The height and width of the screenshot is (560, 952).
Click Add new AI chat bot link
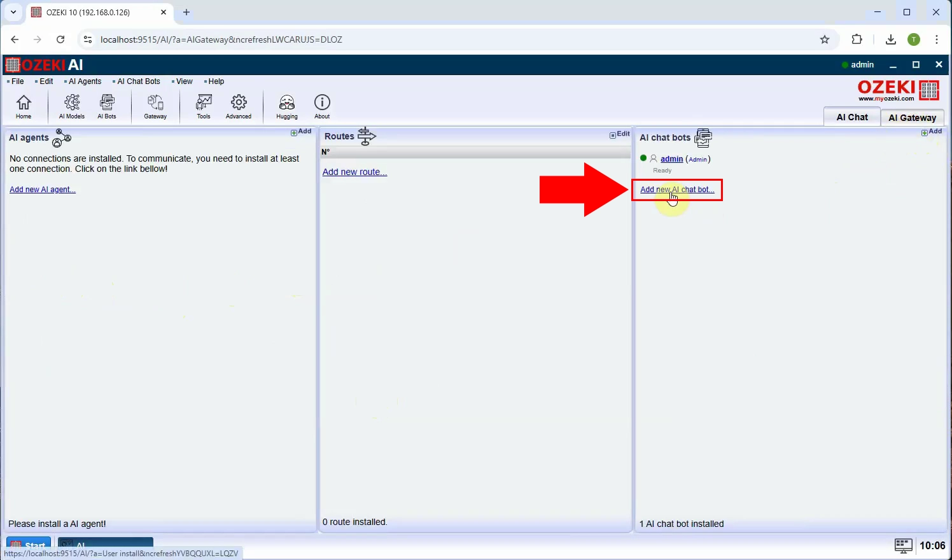coord(677,190)
